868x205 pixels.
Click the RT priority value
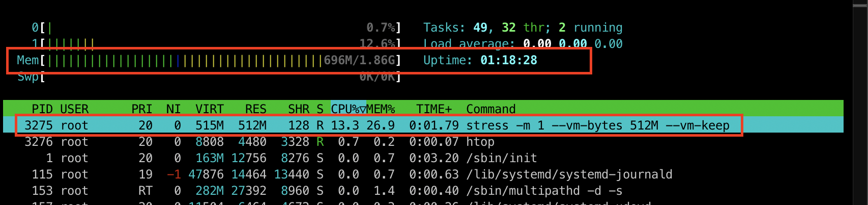pyautogui.click(x=146, y=191)
